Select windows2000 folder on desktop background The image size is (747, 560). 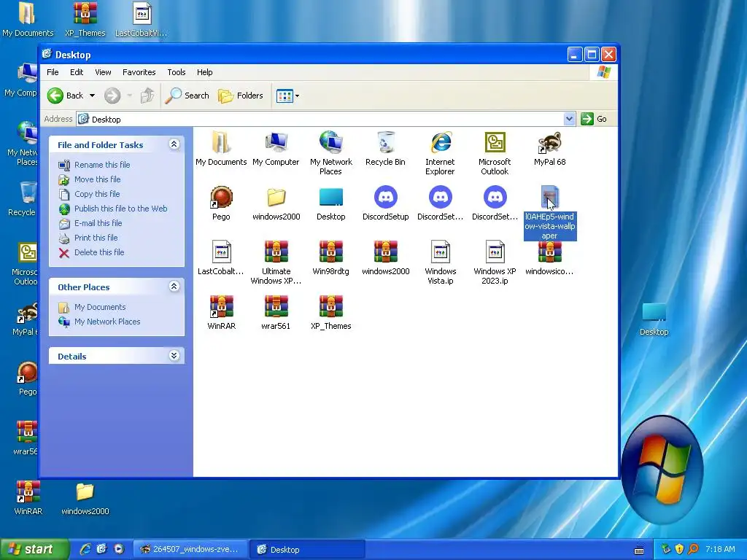85,492
